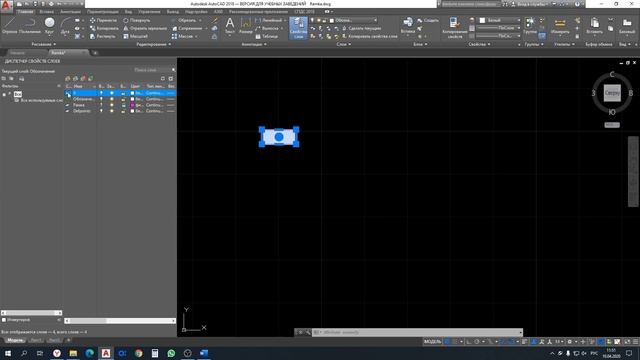
Task: Open the Windows Start menu
Action: pos(8,353)
